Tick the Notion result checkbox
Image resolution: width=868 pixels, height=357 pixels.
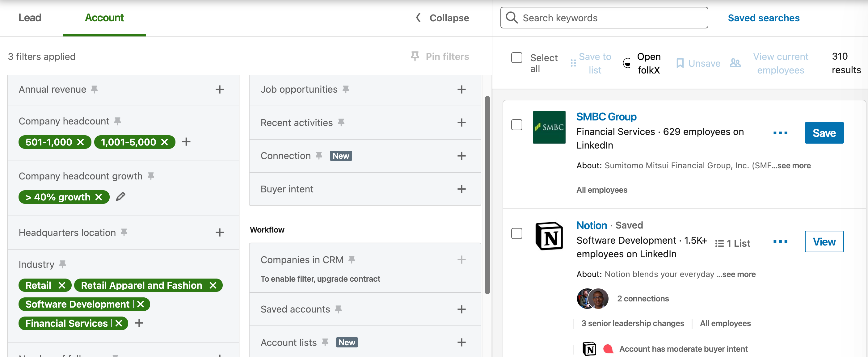(516, 233)
